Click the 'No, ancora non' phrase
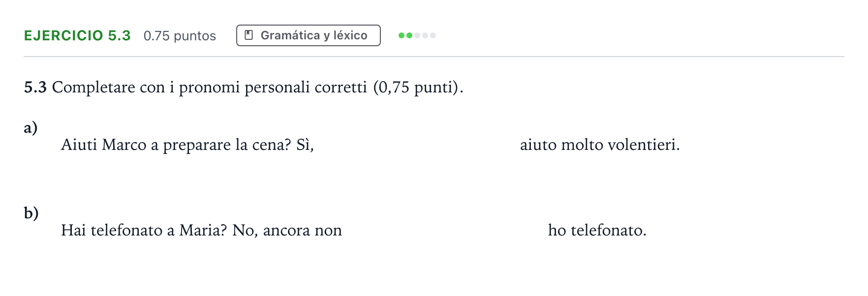Screen dimensions: 868x296 click(287, 230)
